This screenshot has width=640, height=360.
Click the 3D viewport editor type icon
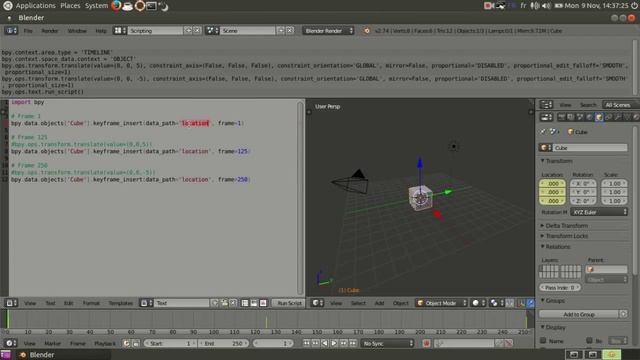tap(318, 303)
